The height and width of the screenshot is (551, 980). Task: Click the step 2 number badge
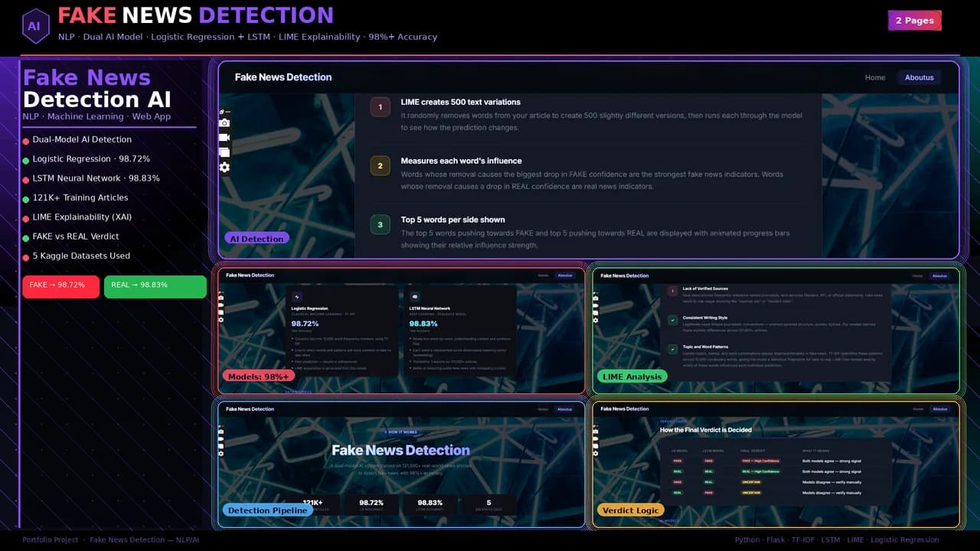[x=381, y=166]
